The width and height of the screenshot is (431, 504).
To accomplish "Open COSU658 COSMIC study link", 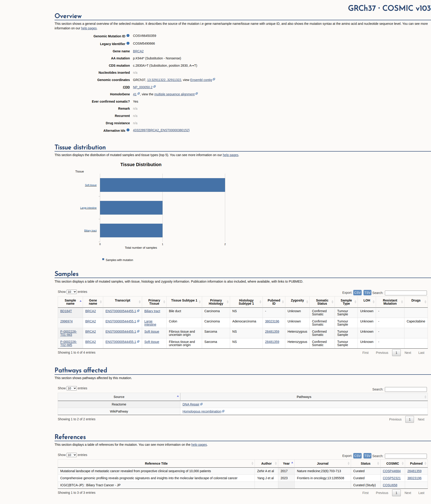I will click(390, 485).
